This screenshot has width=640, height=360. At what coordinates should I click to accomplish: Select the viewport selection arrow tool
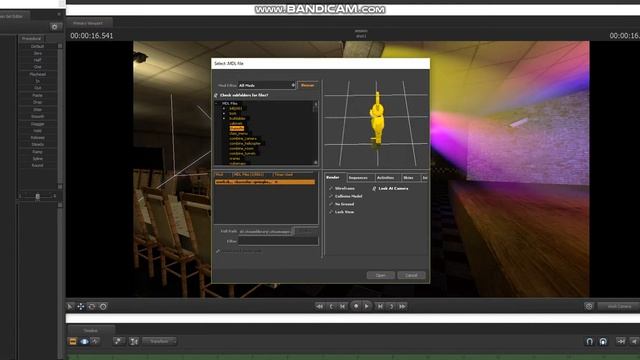click(70, 307)
